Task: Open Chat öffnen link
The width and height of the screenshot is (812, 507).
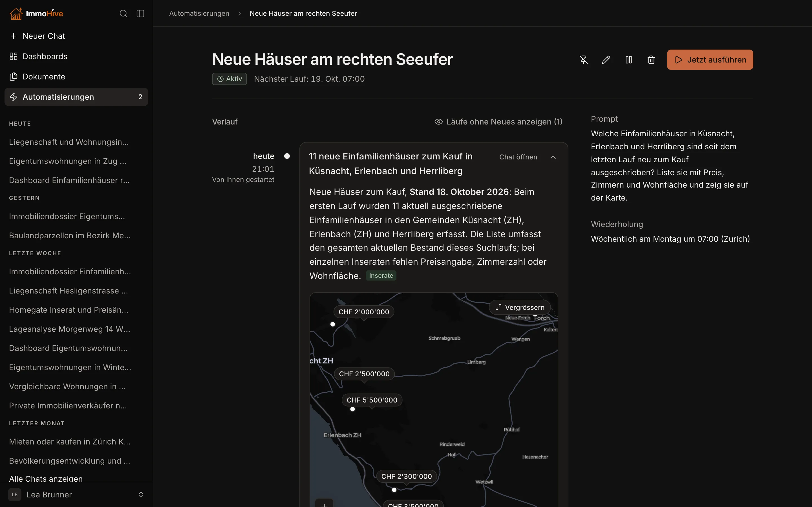Action: [518, 157]
